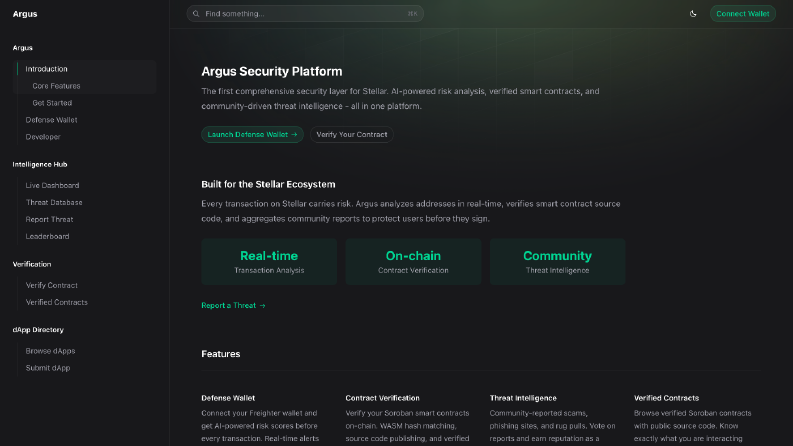793x446 pixels.
Task: Open Report Threat sidebar link
Action: point(50,219)
